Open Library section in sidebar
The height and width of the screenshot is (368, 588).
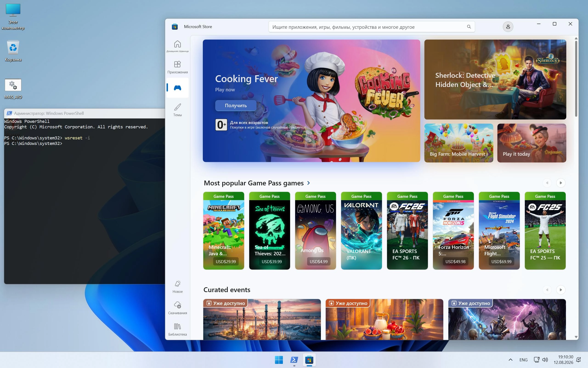[177, 329]
